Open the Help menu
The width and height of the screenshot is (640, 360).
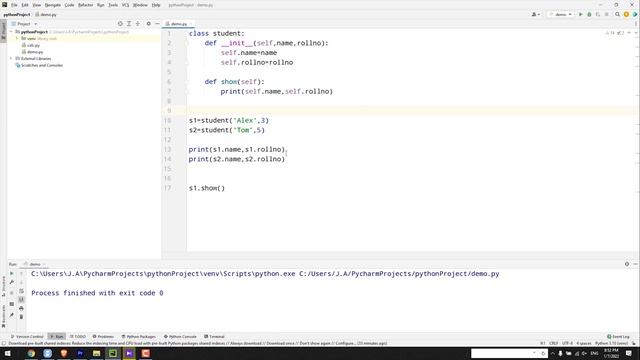[x=156, y=5]
